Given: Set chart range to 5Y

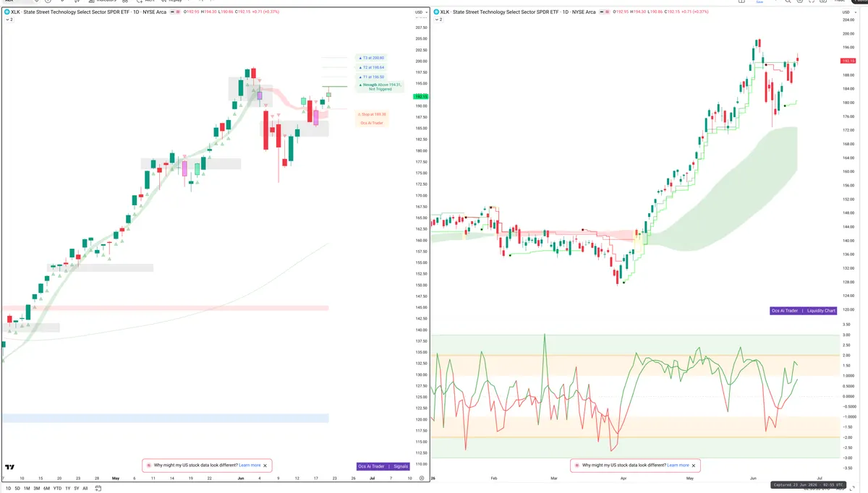Looking at the screenshot, I should pyautogui.click(x=77, y=488).
